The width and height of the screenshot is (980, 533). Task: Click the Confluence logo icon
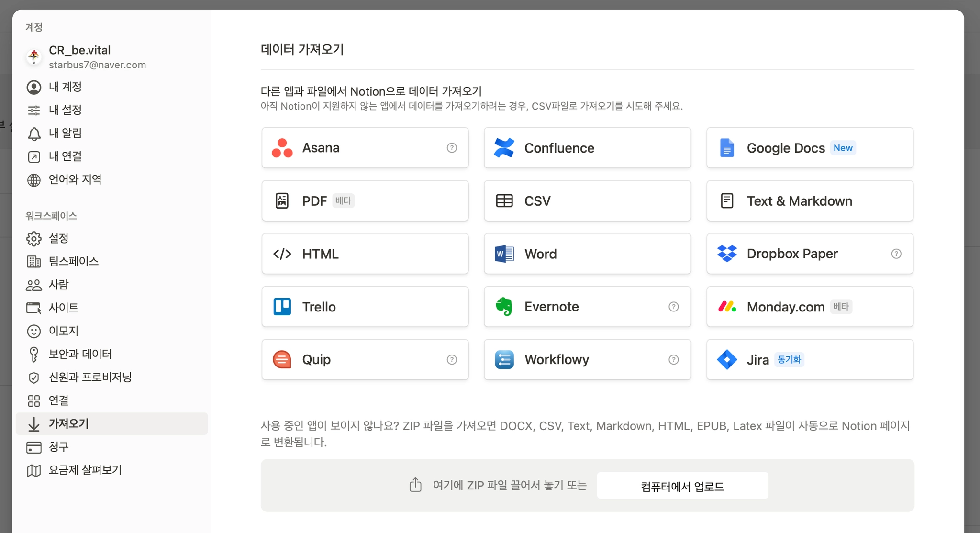coord(504,148)
